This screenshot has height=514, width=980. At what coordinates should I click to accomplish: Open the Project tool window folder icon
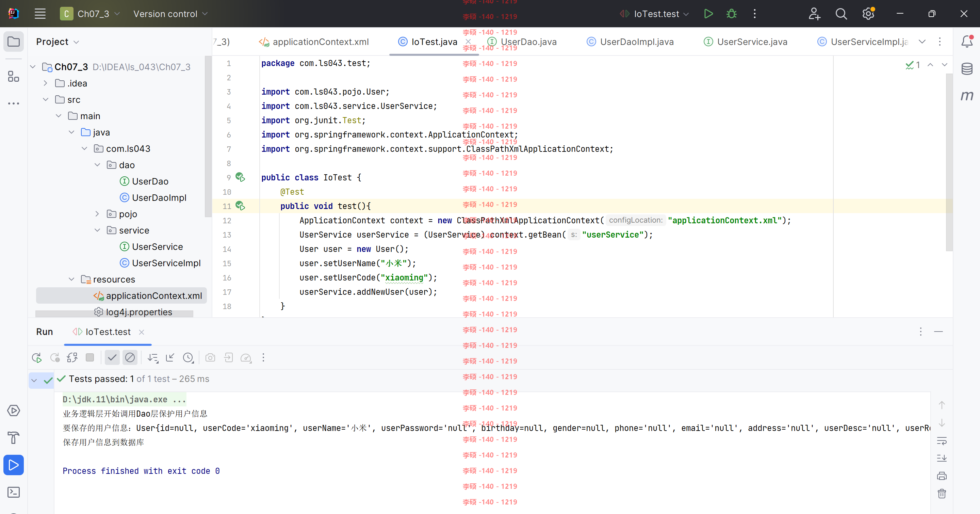click(13, 42)
